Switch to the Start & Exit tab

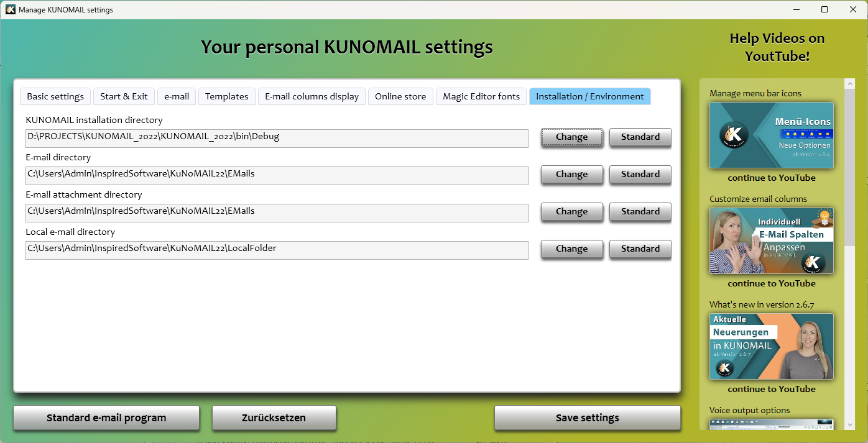[x=124, y=96]
